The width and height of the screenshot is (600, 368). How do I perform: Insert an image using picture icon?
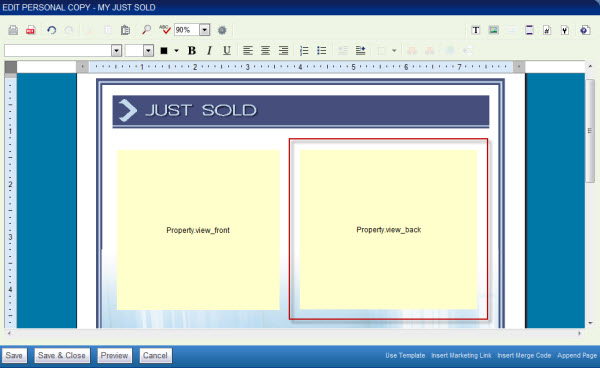pyautogui.click(x=493, y=30)
